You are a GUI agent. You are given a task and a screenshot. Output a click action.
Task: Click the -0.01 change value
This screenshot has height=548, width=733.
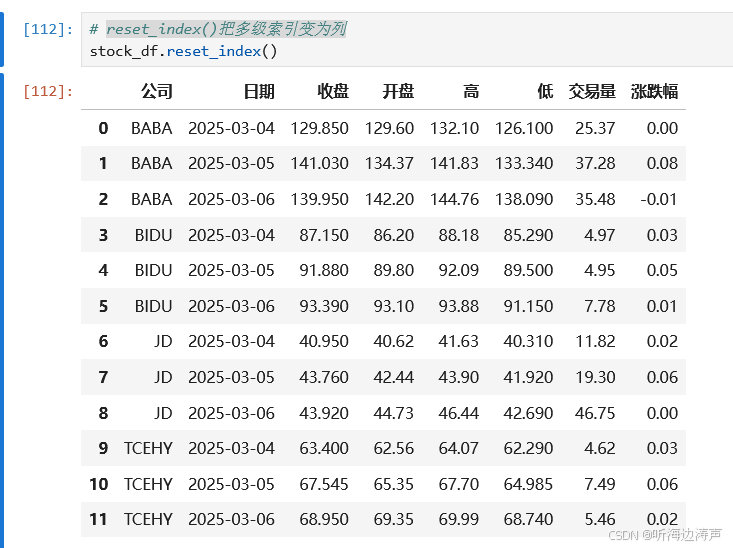coord(659,199)
